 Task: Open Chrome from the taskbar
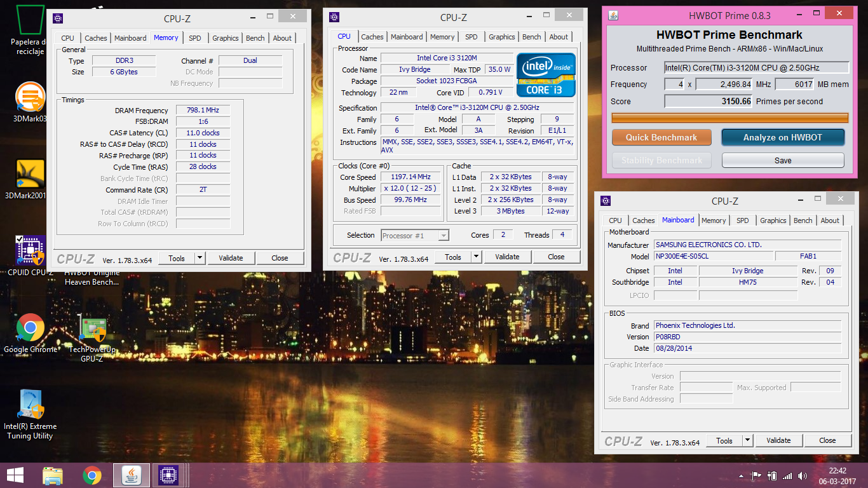click(x=92, y=475)
